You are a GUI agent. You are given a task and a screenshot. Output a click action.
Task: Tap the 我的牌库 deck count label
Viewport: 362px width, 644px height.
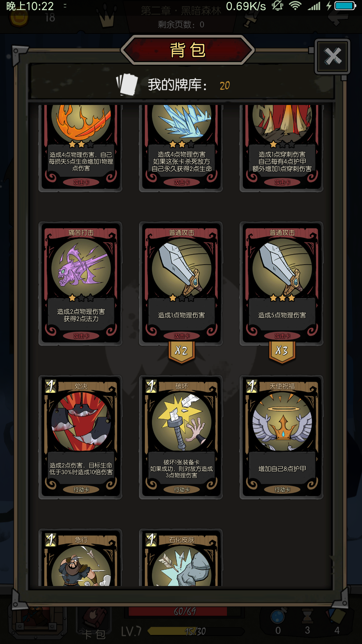(189, 85)
